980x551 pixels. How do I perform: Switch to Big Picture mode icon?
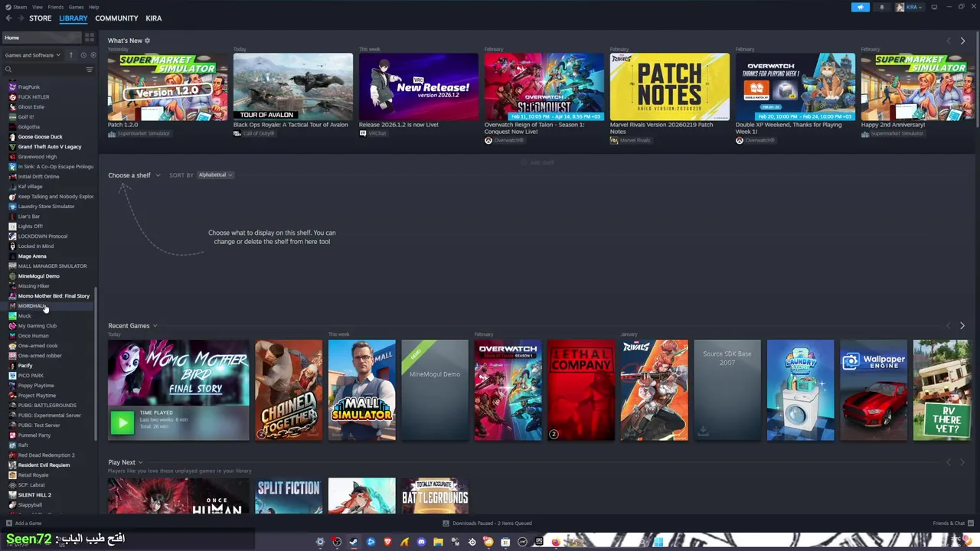934,7
